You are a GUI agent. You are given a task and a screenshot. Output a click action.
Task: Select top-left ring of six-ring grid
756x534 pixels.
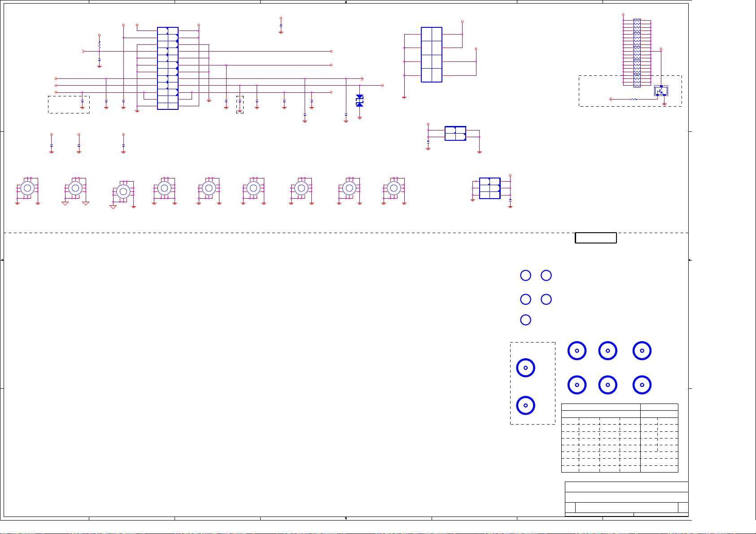(577, 351)
